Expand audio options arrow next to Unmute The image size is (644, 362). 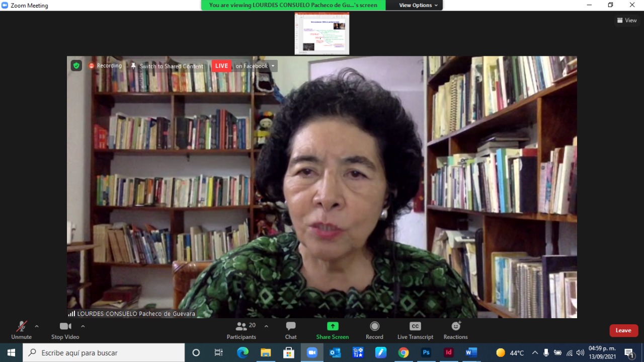click(37, 326)
